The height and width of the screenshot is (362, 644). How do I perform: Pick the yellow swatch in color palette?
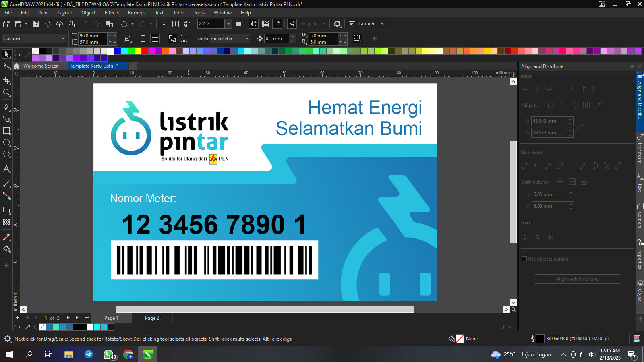click(138, 51)
